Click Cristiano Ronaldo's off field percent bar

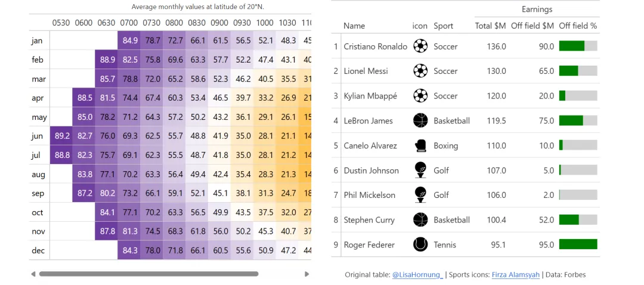[x=578, y=46]
